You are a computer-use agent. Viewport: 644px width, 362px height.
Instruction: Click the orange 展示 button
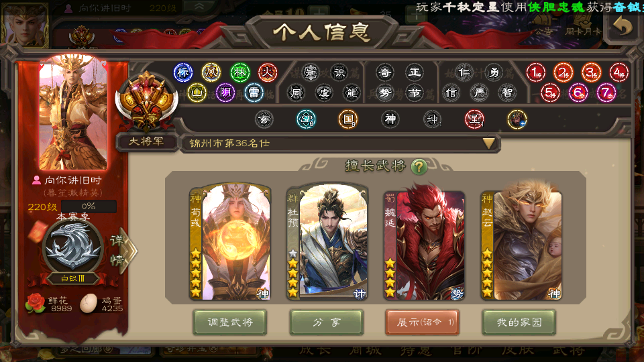(x=422, y=322)
